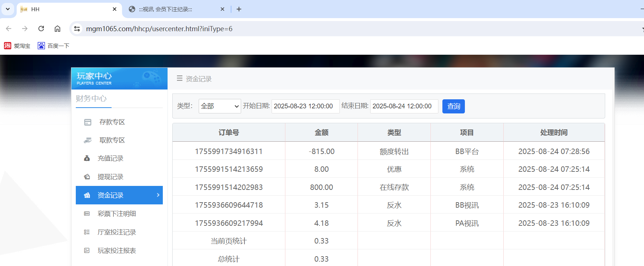This screenshot has width=644, height=266.
Task: Click the 厅室投注记录 list icon
Action: tap(87, 232)
